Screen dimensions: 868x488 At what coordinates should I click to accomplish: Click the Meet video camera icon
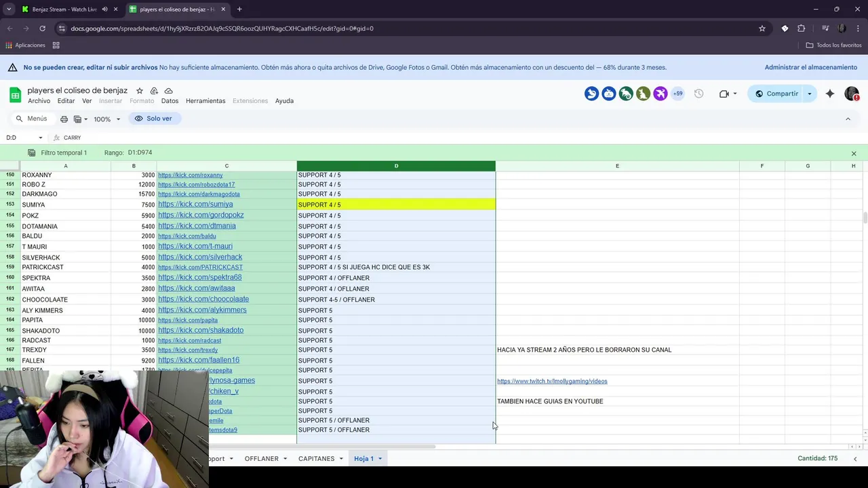724,94
